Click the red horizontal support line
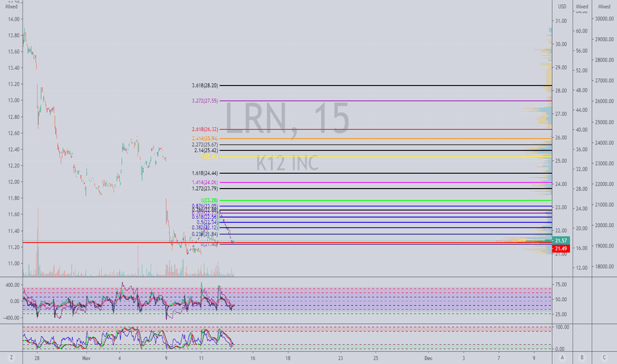The width and height of the screenshot is (617, 364). (x=287, y=243)
